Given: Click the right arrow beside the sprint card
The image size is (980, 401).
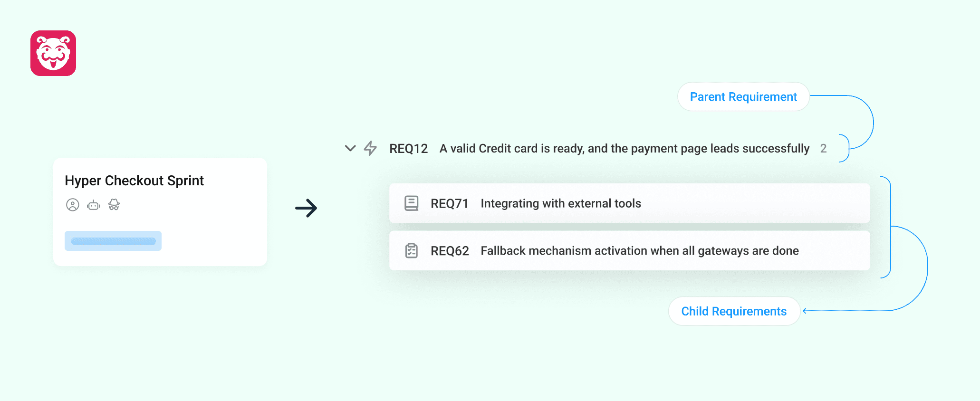Looking at the screenshot, I should click(306, 208).
